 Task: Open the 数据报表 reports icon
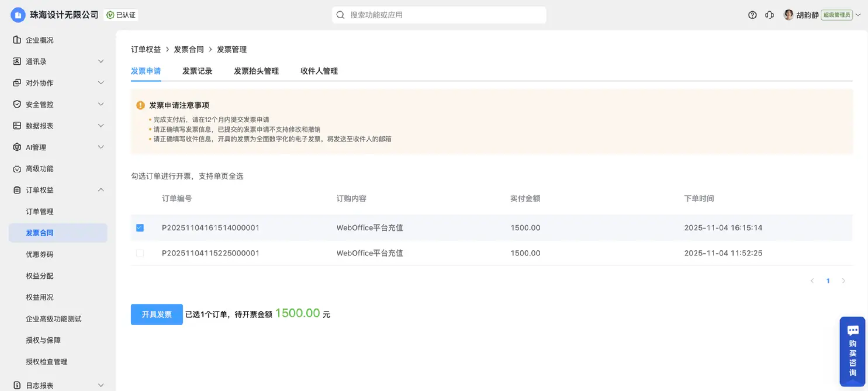[x=17, y=125]
